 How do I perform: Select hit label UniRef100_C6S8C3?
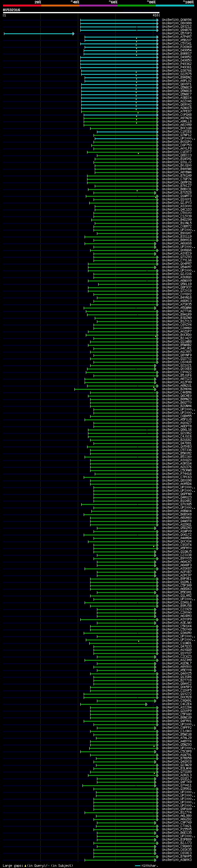[x=177, y=853]
